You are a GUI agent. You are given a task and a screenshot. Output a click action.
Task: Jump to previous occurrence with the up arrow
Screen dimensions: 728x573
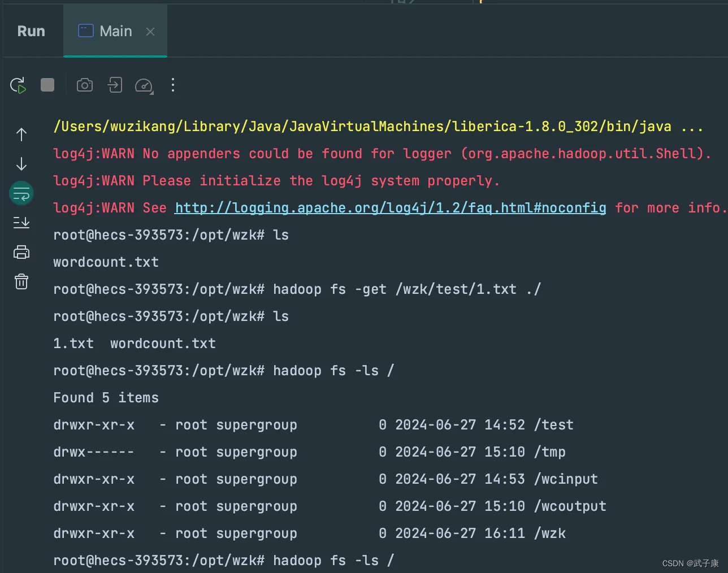pos(21,134)
